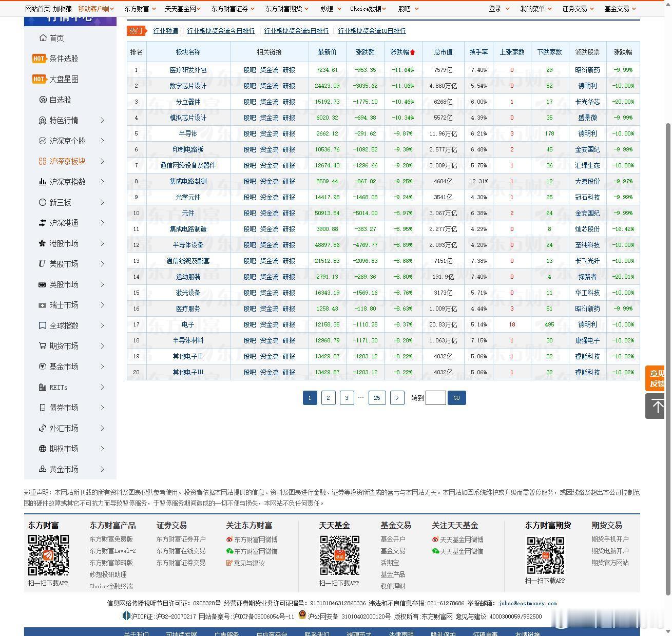This screenshot has height=636, width=672.
Task: Click the 自选股 sidebar icon
Action: pos(43,100)
